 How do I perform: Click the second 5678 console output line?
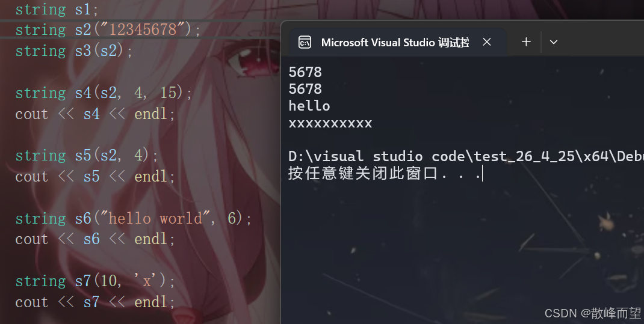point(305,89)
